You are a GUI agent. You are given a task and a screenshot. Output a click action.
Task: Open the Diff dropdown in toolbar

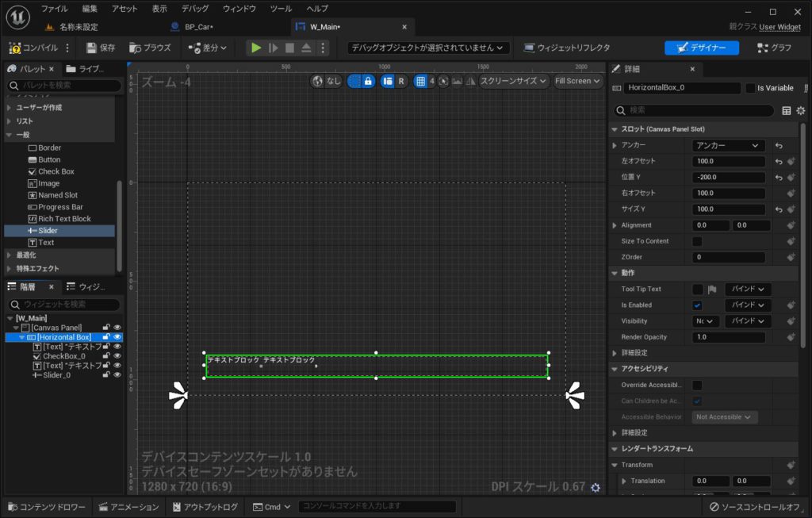[x=208, y=48]
